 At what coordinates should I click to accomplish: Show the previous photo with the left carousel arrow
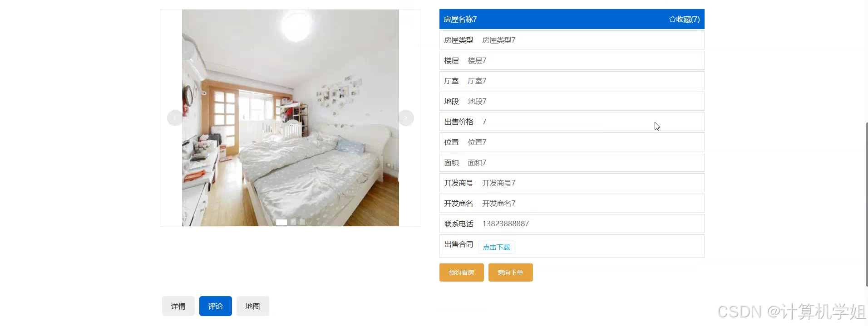175,118
